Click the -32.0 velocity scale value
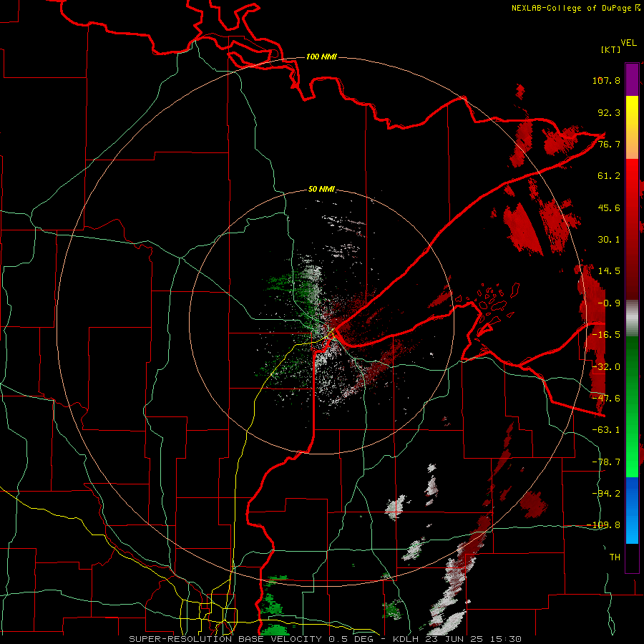Screen dimensions: 644x644 pyautogui.click(x=606, y=367)
